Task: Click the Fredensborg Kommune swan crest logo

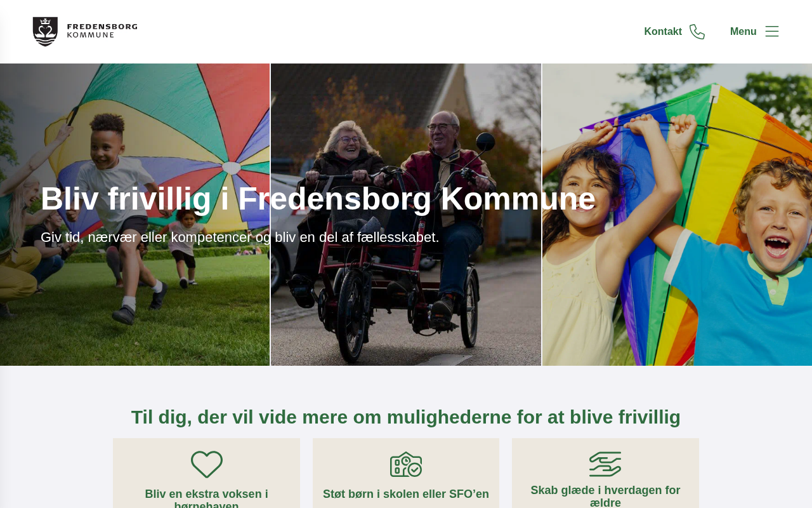Action: click(45, 32)
